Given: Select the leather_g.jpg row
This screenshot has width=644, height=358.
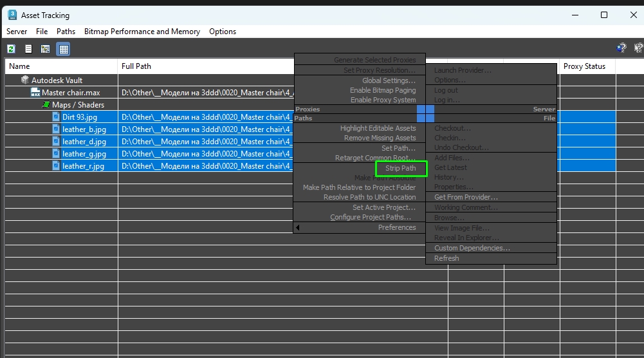Looking at the screenshot, I should 310,154.
